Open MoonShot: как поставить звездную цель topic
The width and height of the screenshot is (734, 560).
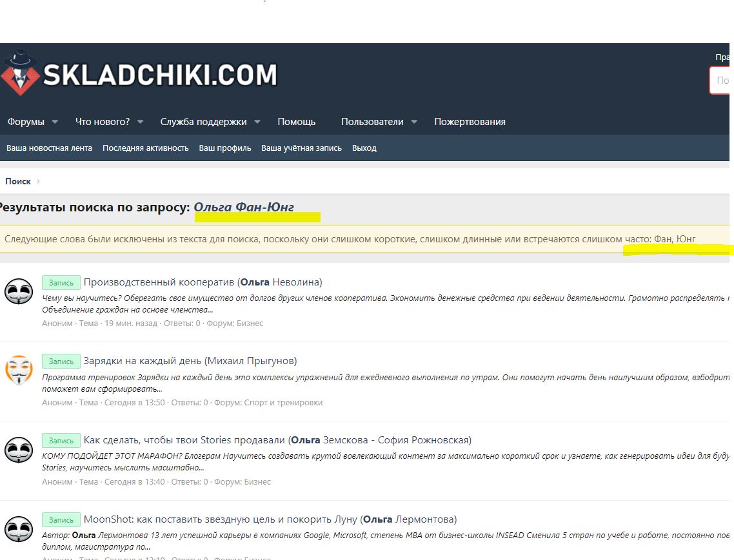pos(270,519)
